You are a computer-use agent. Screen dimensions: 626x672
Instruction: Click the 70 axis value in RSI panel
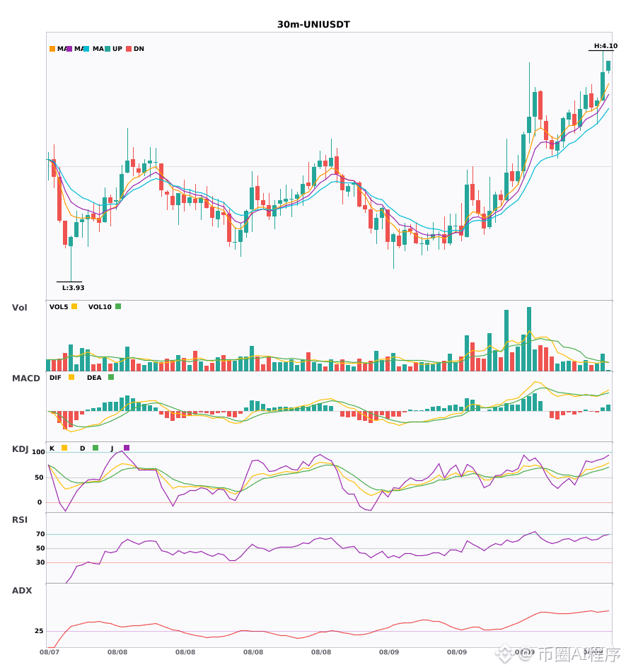coord(40,534)
